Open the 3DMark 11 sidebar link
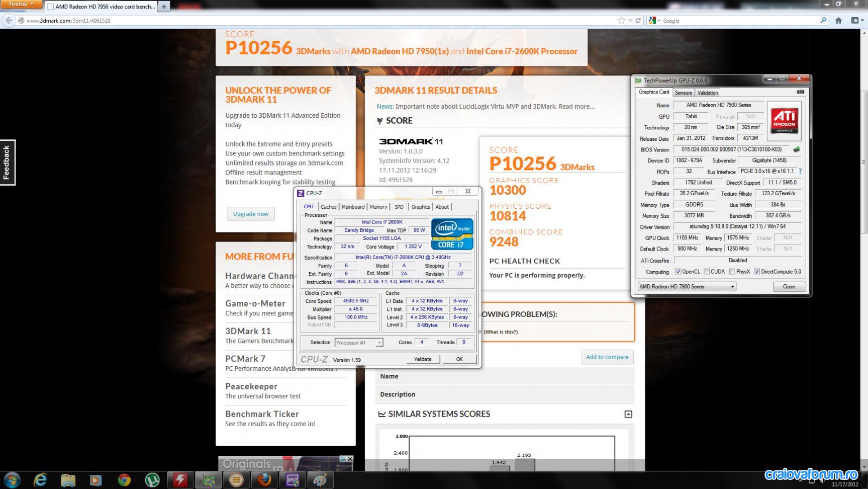The image size is (868, 489). pyautogui.click(x=248, y=331)
